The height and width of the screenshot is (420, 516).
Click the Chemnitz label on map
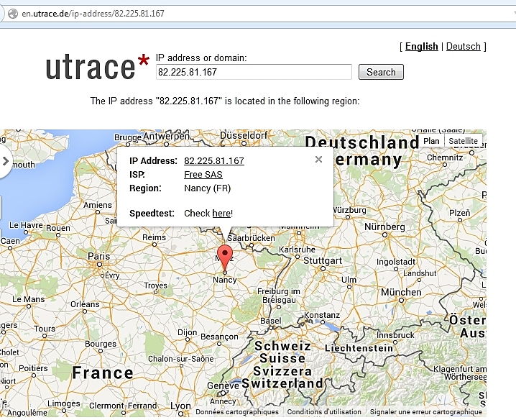click(x=445, y=157)
